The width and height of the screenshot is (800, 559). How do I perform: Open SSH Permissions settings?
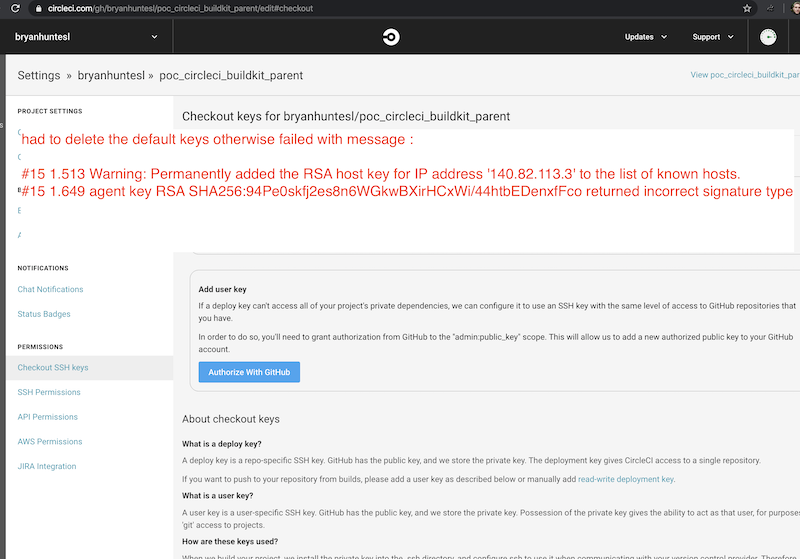49,392
